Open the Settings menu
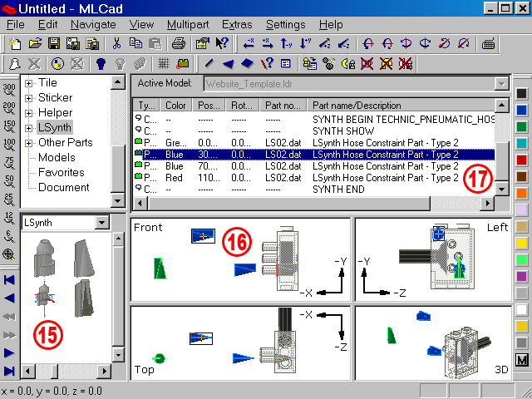The height and width of the screenshot is (399, 532). click(285, 25)
